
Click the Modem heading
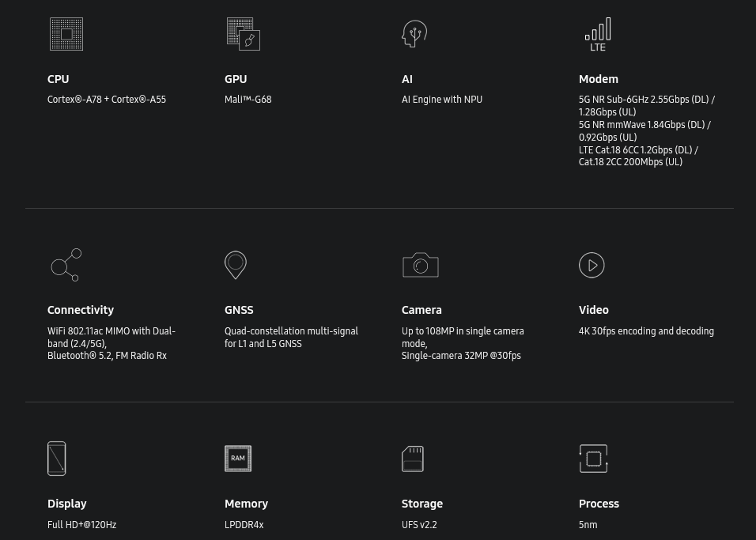coord(599,79)
